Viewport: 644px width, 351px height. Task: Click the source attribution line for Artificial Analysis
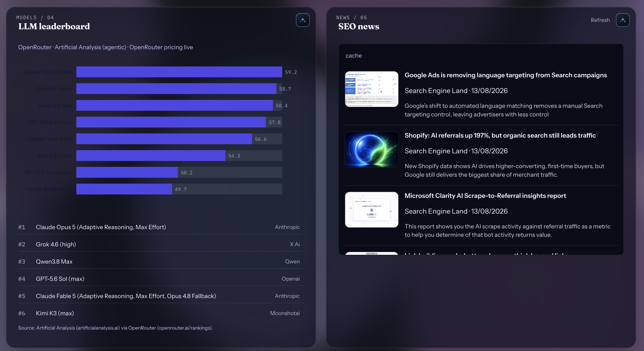115,328
